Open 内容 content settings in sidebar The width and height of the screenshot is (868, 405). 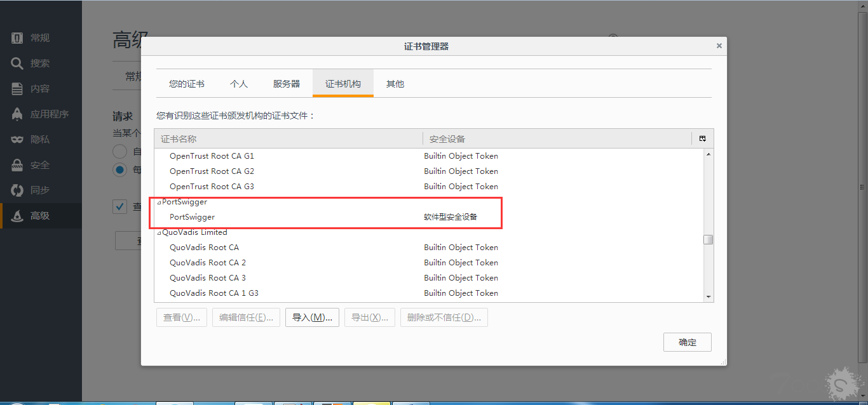tap(41, 89)
